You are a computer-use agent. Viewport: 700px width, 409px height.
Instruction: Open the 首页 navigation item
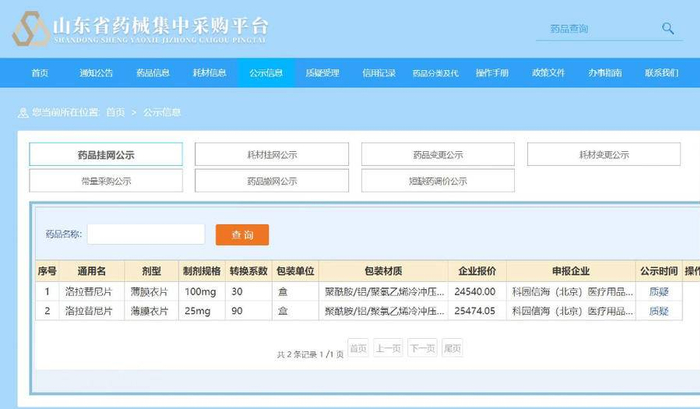40,73
